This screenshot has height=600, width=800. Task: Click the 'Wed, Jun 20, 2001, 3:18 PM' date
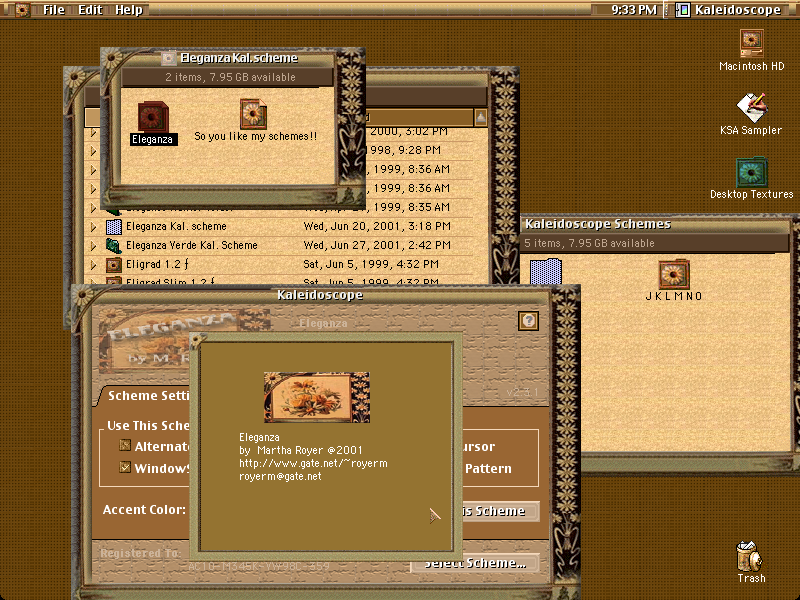tap(377, 226)
